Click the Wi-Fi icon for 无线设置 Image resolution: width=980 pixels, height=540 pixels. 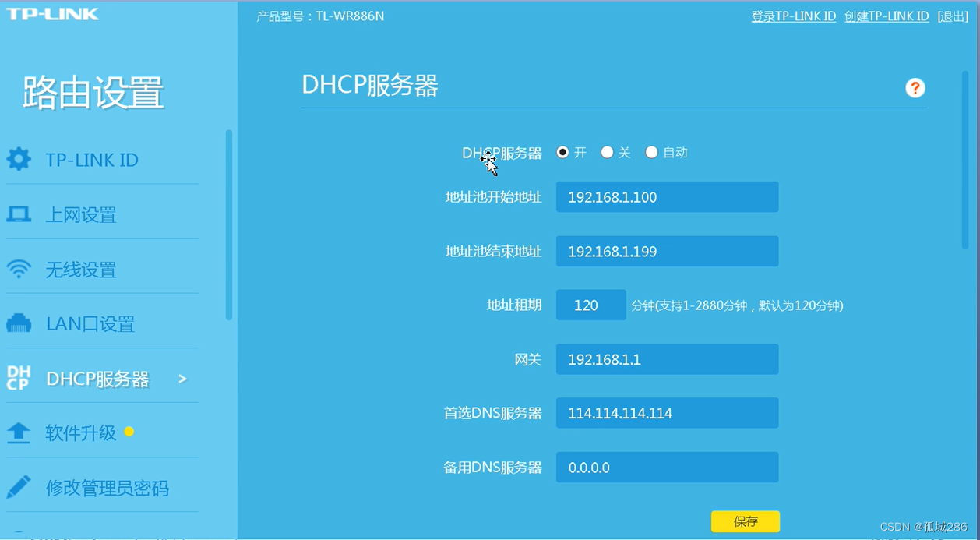(19, 270)
